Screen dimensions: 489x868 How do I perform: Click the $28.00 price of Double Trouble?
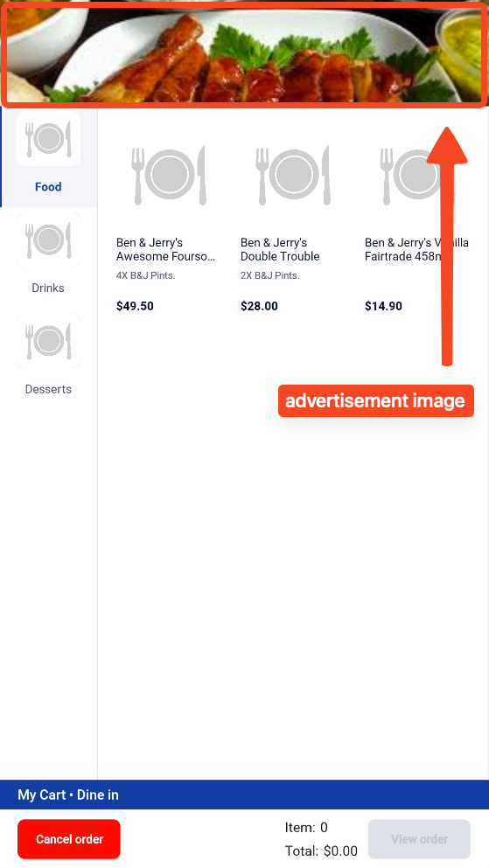(259, 306)
